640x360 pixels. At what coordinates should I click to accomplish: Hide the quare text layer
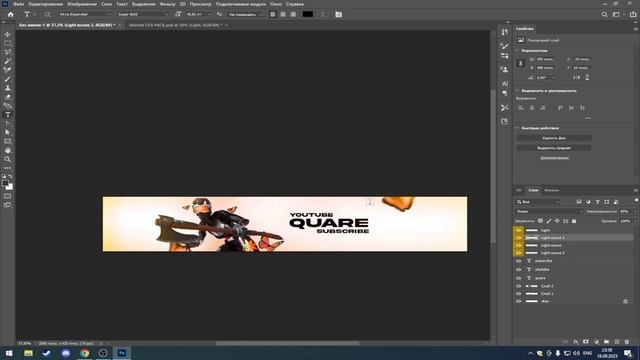coord(518,278)
